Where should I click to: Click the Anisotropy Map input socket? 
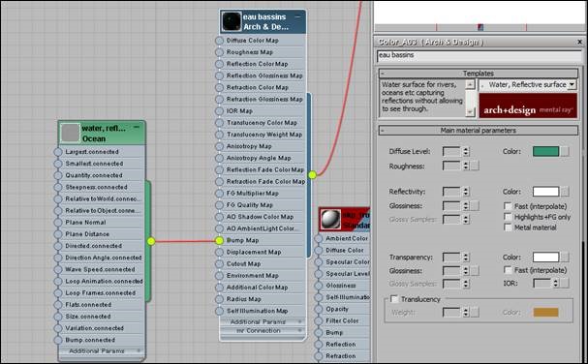219,146
